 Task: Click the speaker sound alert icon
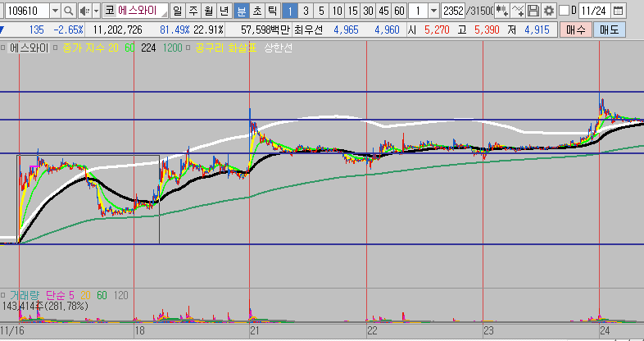(x=84, y=11)
